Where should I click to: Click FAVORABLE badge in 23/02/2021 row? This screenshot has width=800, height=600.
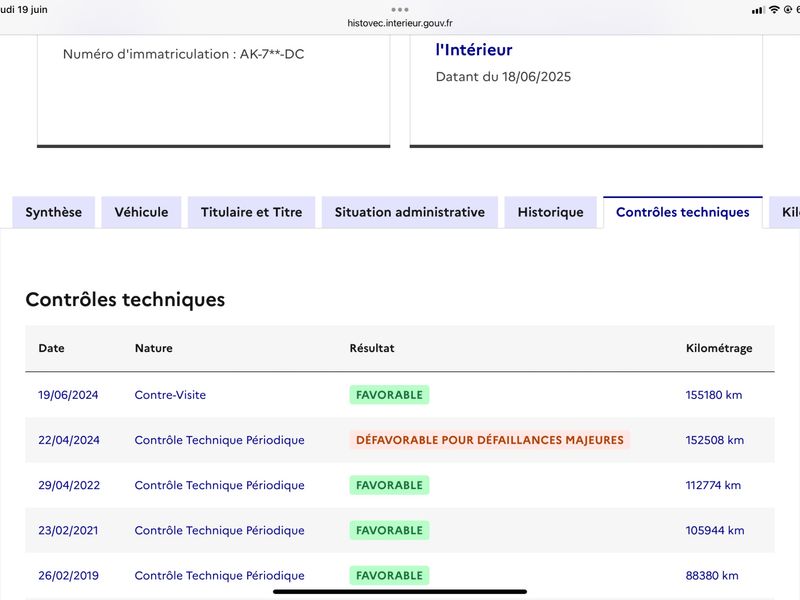click(x=389, y=530)
